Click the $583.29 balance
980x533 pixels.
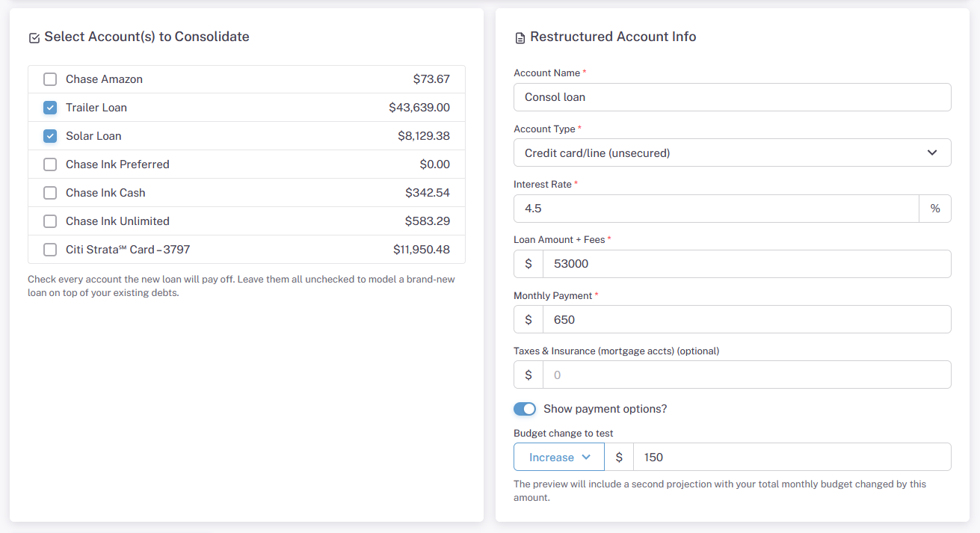click(x=428, y=221)
